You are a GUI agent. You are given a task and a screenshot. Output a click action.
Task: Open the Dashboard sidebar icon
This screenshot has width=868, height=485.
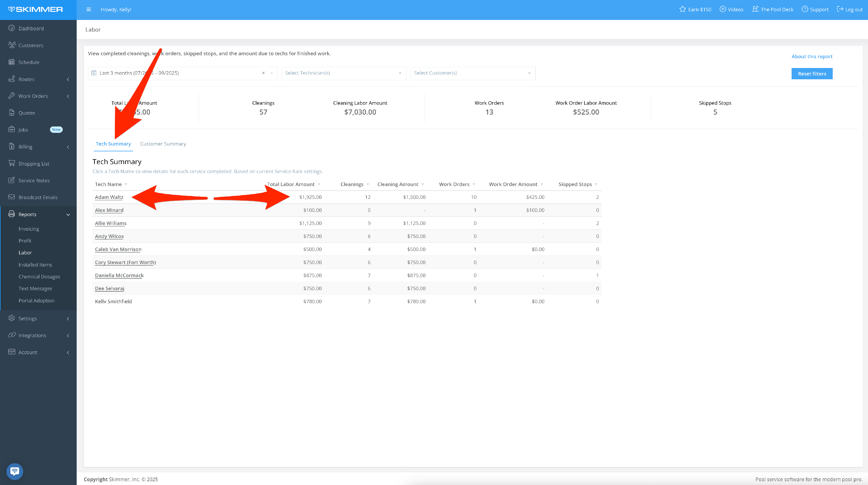12,28
